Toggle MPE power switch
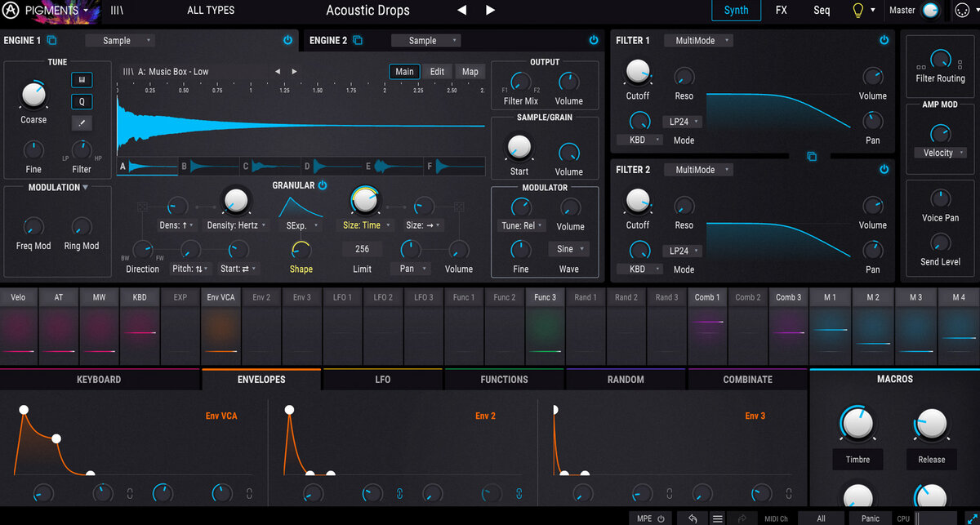Viewport: 980px width, 525px height. click(x=661, y=518)
